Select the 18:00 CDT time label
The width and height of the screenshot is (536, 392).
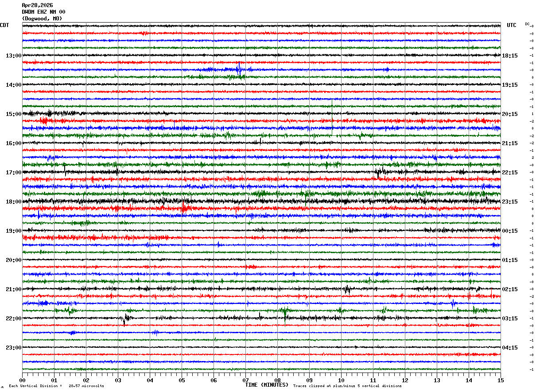point(14,202)
